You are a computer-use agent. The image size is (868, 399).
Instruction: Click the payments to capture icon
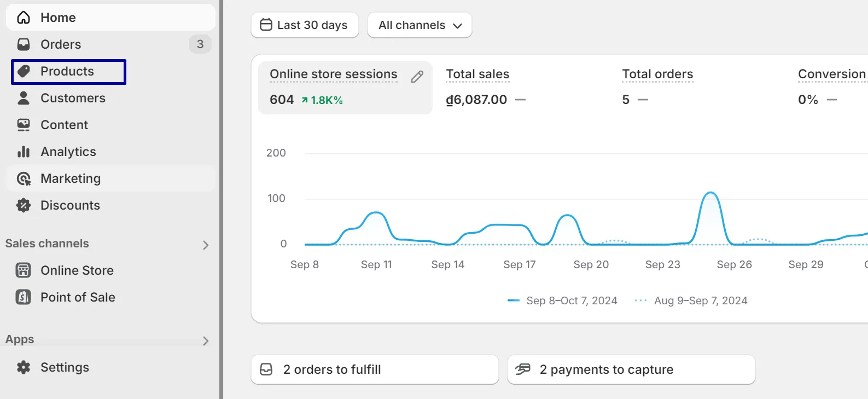coord(523,369)
